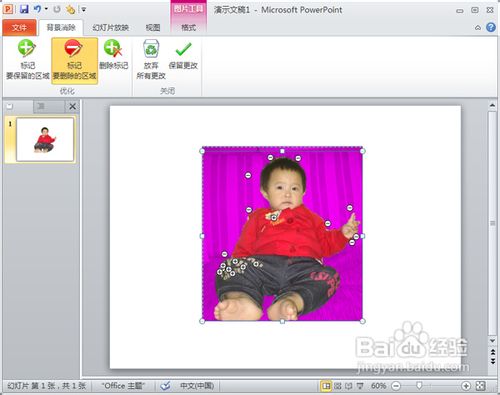Click the left-middle marquee handle

click(x=202, y=236)
